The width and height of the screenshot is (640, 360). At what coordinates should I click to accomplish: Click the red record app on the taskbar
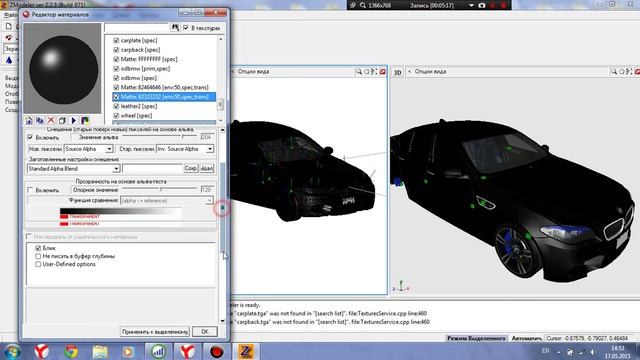click(x=217, y=351)
